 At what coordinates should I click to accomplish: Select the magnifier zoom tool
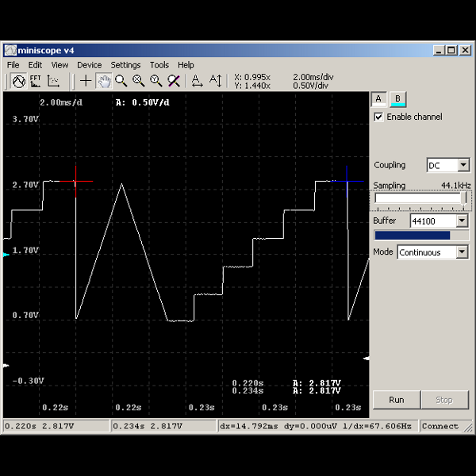(x=121, y=81)
